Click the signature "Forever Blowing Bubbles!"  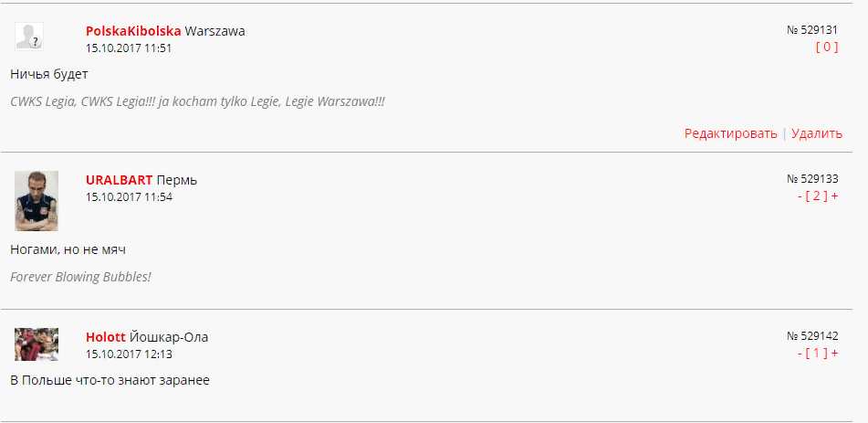pos(80,277)
